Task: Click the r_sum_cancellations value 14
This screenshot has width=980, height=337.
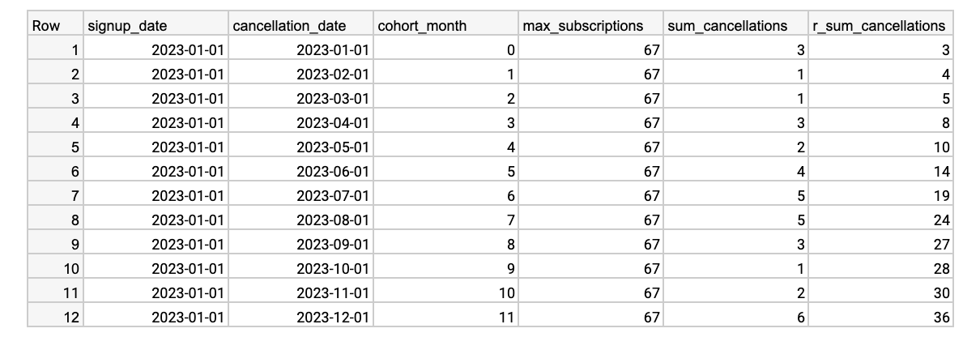Action: [x=880, y=172]
